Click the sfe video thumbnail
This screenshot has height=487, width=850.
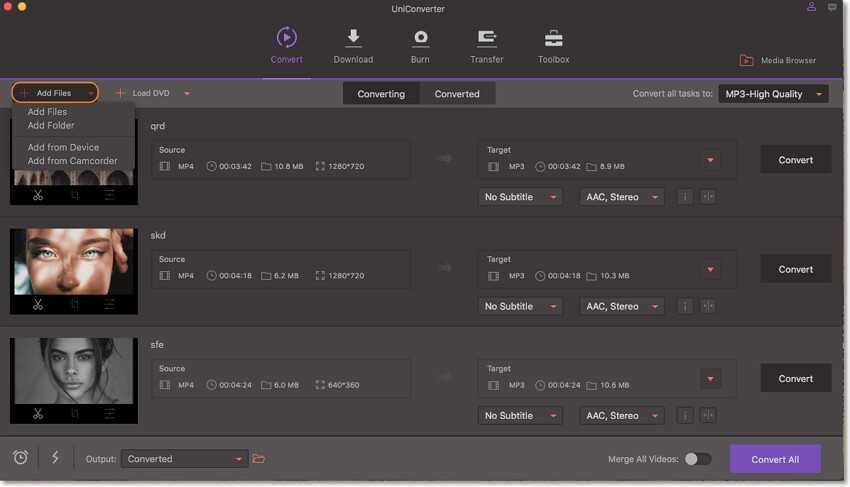pos(73,370)
